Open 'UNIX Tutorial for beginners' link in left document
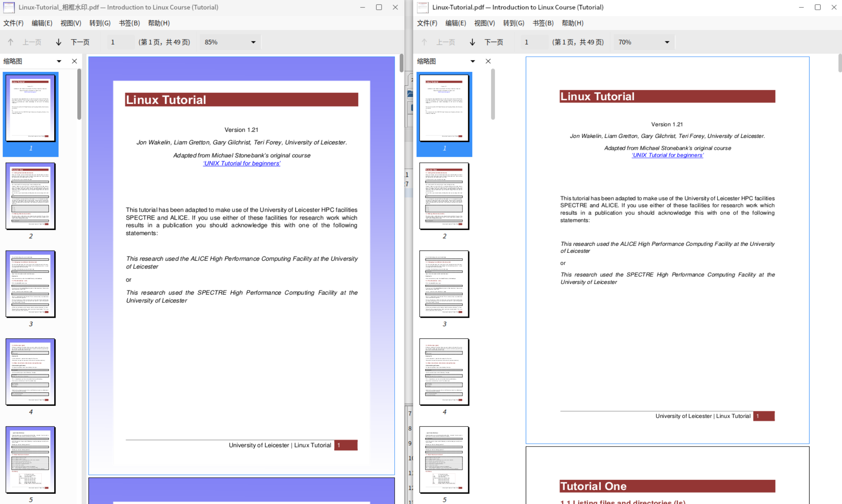 click(x=242, y=163)
